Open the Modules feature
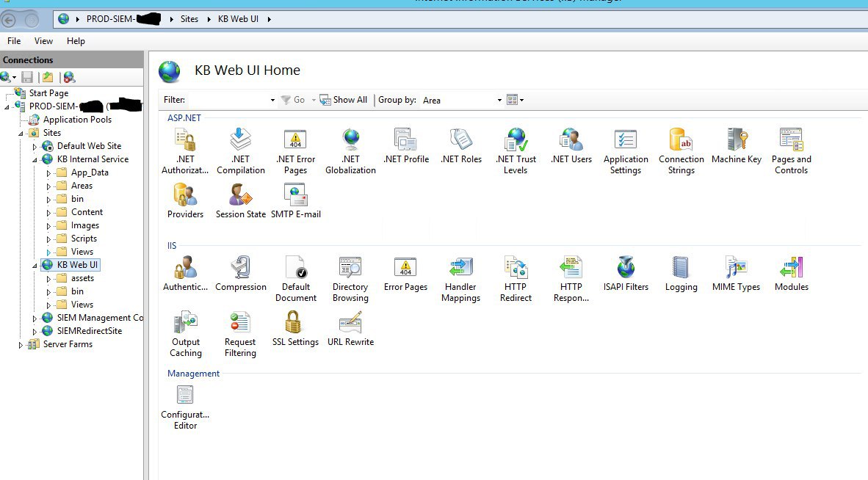Screen dimensions: 868x480 point(791,274)
